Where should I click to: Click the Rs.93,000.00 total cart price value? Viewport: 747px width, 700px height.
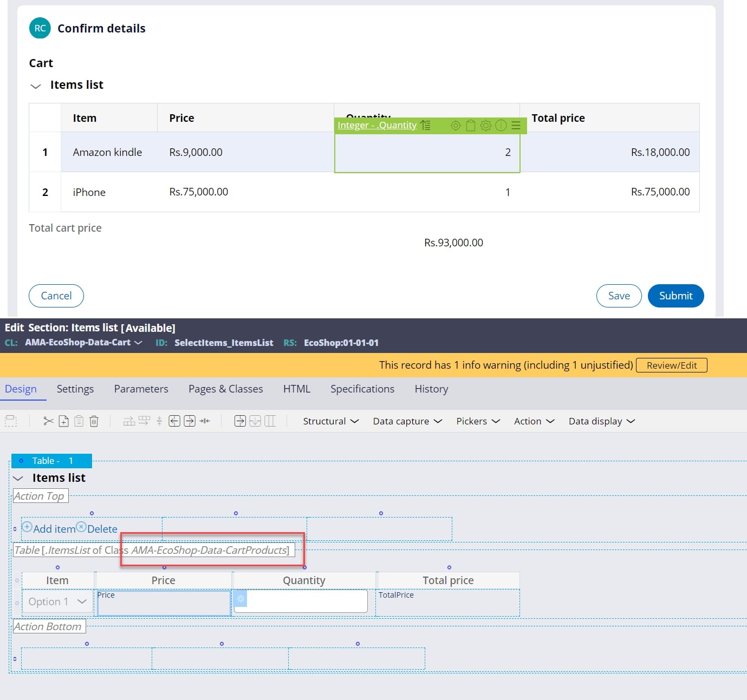click(x=453, y=243)
